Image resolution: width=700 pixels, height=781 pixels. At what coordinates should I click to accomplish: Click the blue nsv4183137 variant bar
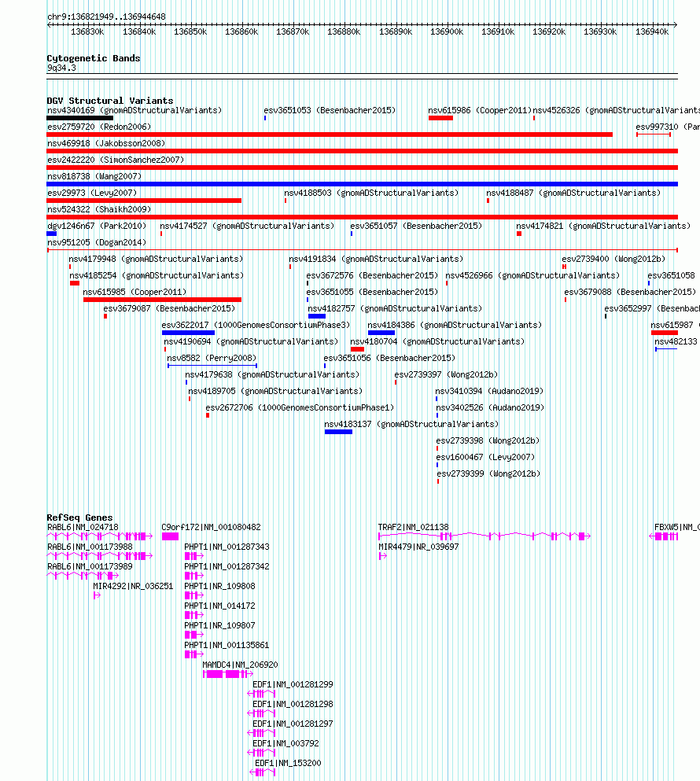(x=338, y=432)
